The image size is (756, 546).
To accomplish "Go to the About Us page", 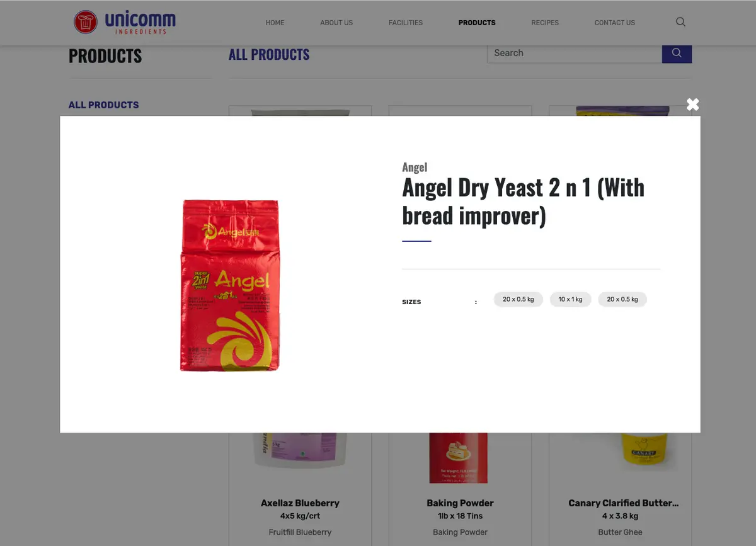I will tap(336, 23).
